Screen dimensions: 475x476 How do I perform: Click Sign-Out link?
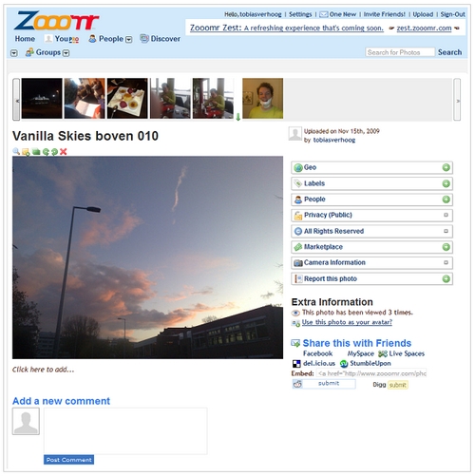tap(452, 14)
